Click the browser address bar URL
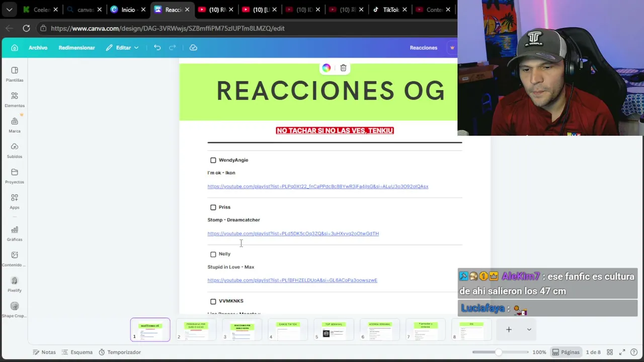This screenshot has width=644, height=362. pos(168,28)
